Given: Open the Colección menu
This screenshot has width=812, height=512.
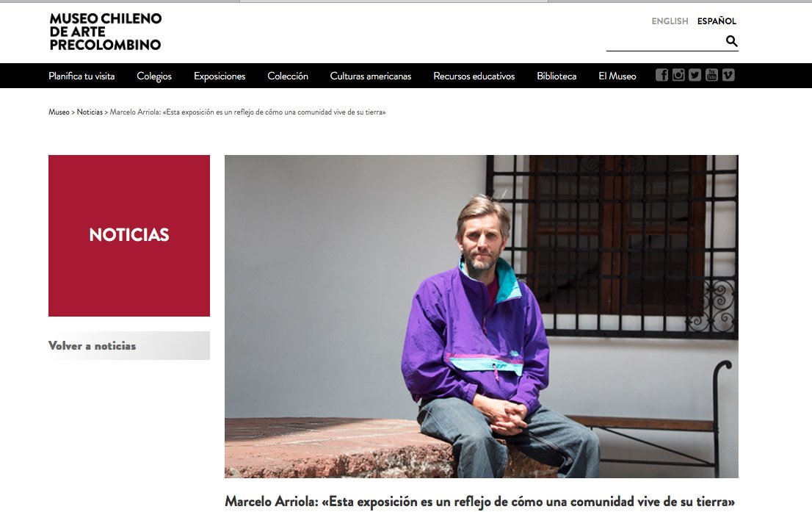Looking at the screenshot, I should [x=287, y=76].
